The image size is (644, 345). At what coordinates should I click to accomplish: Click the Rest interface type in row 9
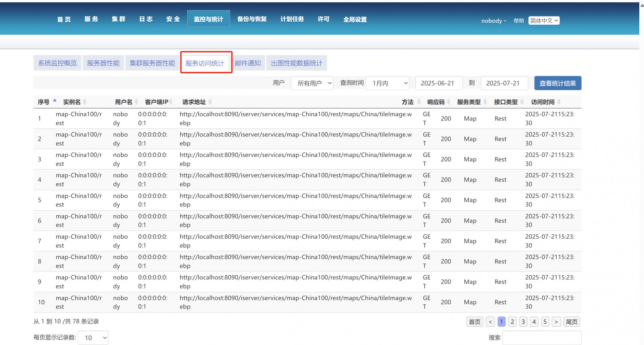(x=500, y=282)
